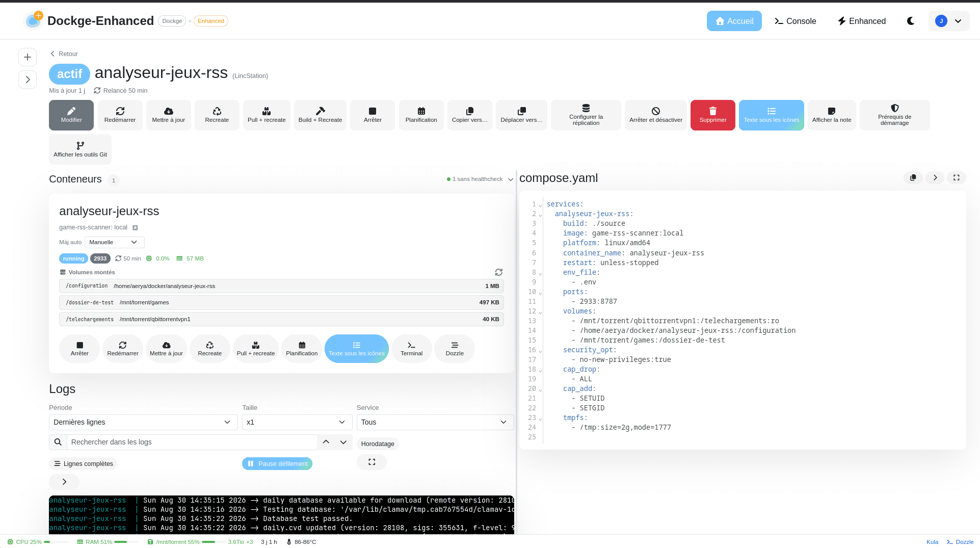This screenshot has width=980, height=548.
Task: Click the 2933 port badge
Action: [100, 258]
